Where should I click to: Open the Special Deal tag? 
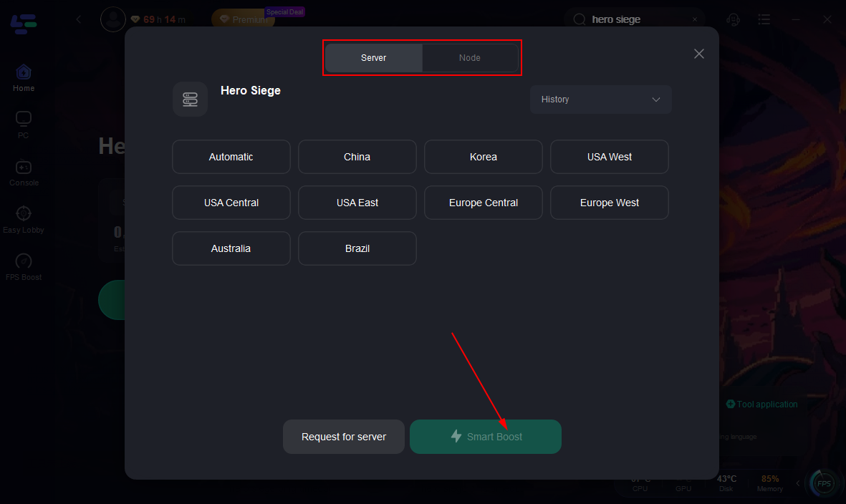[285, 12]
